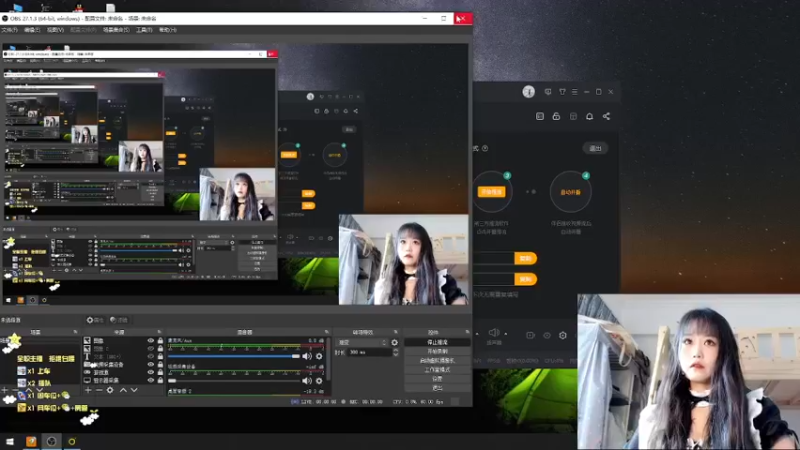Toggle lock on 文本 (GDI+) source
800x450 pixels.
[x=160, y=357]
